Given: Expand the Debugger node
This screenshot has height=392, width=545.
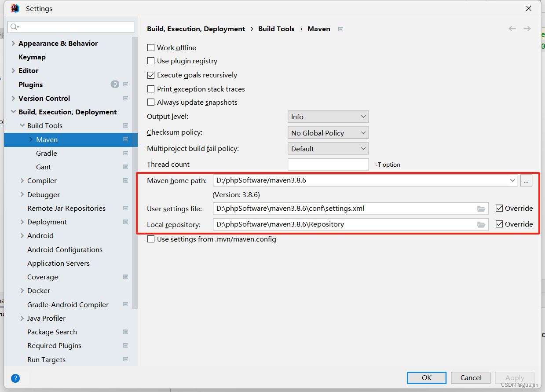Looking at the screenshot, I should coord(22,194).
